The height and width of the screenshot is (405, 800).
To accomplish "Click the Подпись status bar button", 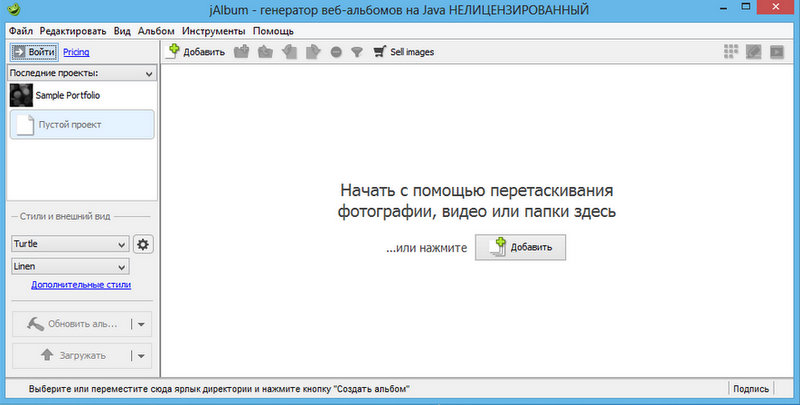I will (751, 389).
